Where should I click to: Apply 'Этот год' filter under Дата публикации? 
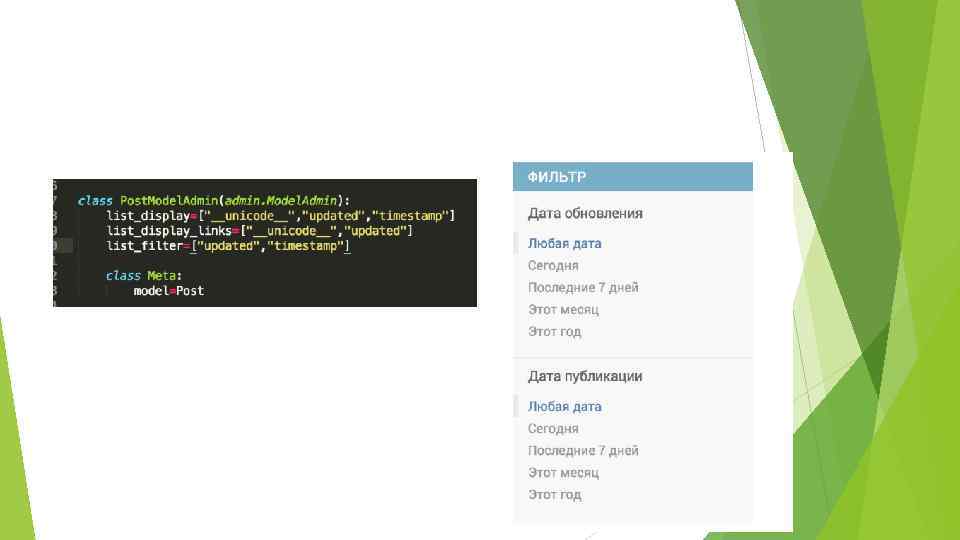tap(554, 495)
